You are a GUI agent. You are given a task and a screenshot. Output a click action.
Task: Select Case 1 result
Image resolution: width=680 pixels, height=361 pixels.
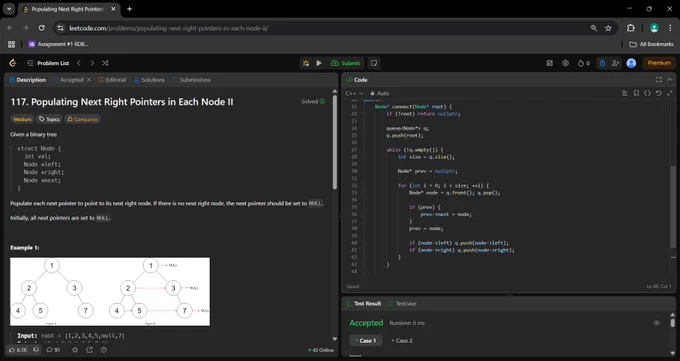tap(366, 341)
